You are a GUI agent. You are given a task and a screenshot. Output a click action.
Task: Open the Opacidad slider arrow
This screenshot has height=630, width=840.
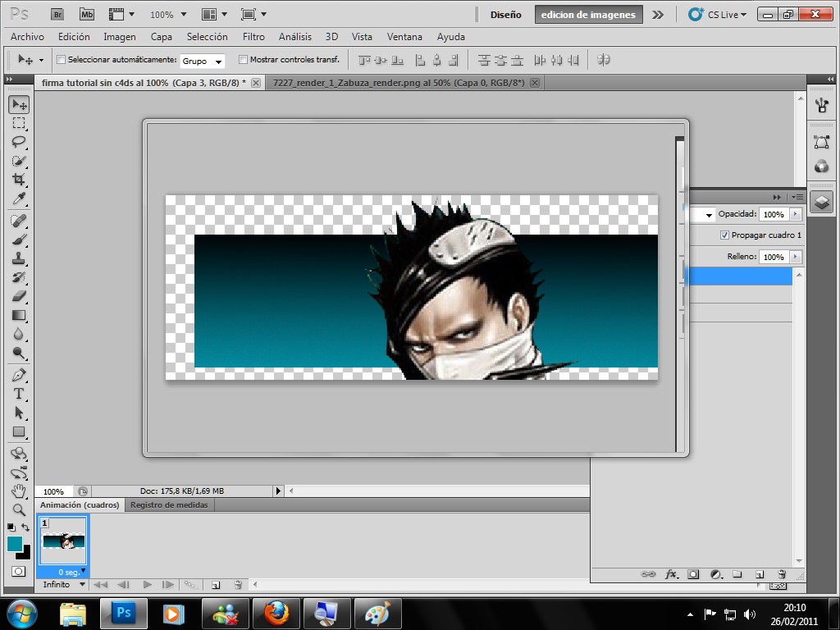795,214
